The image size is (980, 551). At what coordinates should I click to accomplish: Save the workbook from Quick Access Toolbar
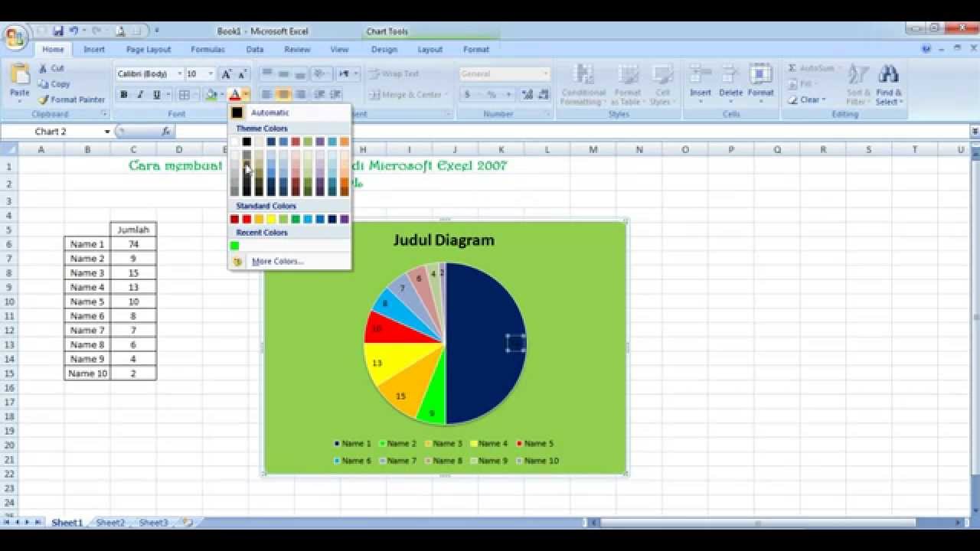click(58, 31)
